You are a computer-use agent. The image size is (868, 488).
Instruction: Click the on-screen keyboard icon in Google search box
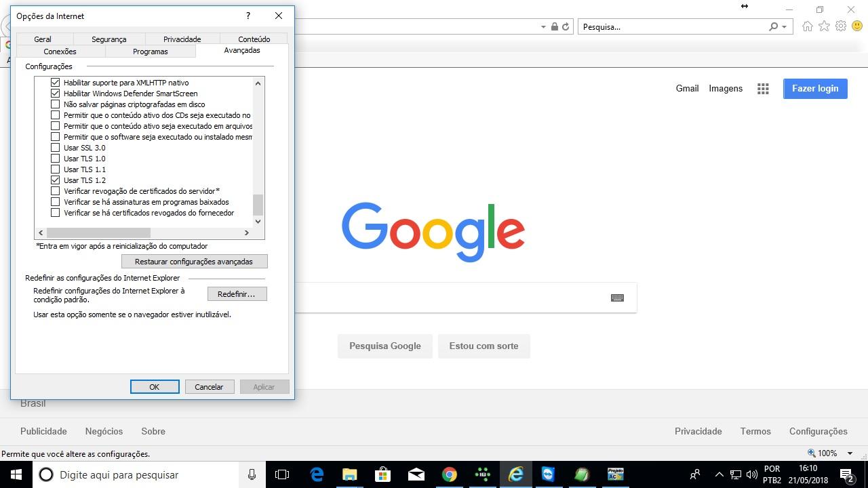coord(617,298)
